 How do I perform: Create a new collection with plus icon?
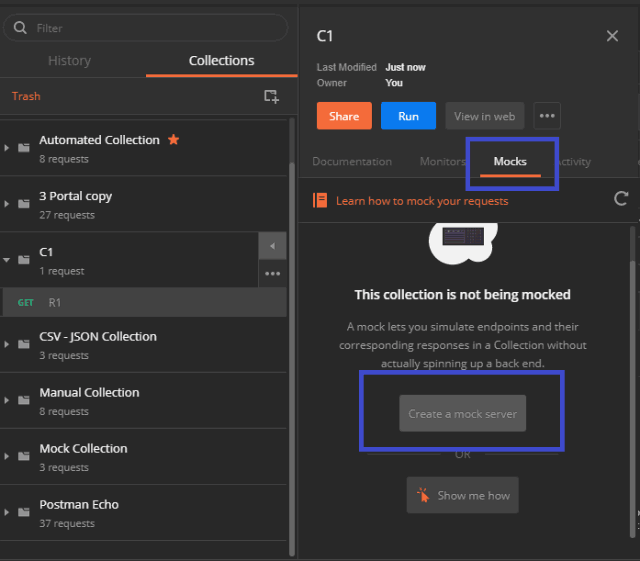tap(271, 97)
